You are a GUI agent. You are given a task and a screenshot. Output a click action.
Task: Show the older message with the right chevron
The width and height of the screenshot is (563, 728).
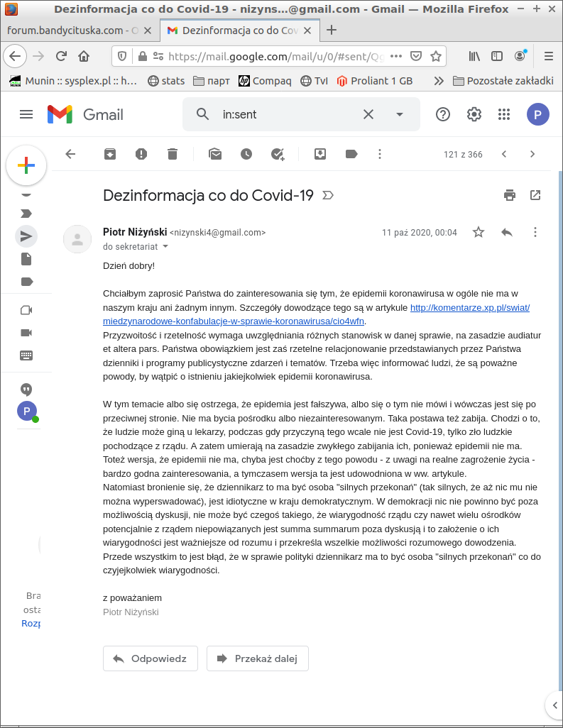tap(532, 154)
